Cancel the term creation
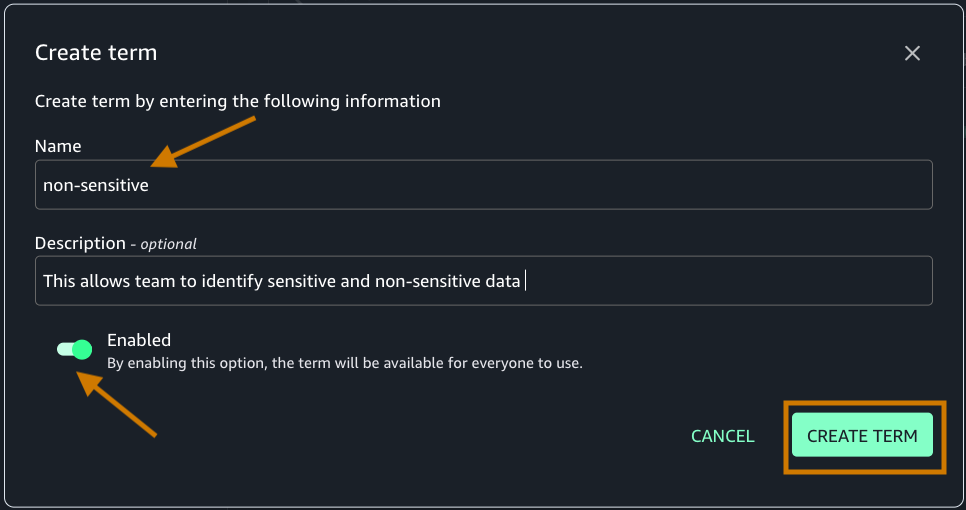Viewport: 966px width, 510px height. pos(722,436)
